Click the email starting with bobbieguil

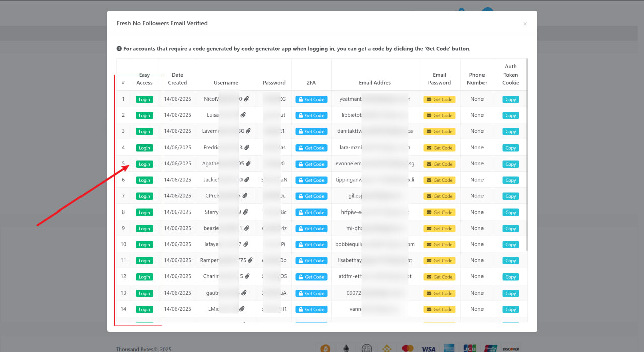(x=375, y=244)
